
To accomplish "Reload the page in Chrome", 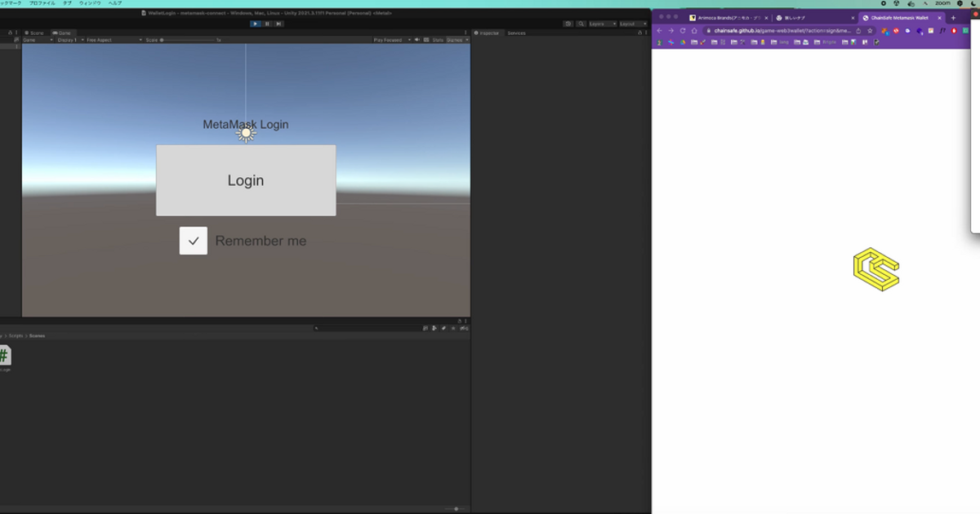I will coord(683,31).
